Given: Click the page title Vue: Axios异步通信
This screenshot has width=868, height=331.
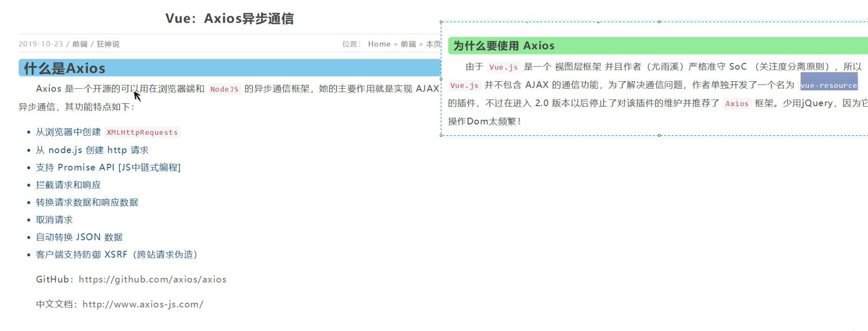Looking at the screenshot, I should 230,19.
